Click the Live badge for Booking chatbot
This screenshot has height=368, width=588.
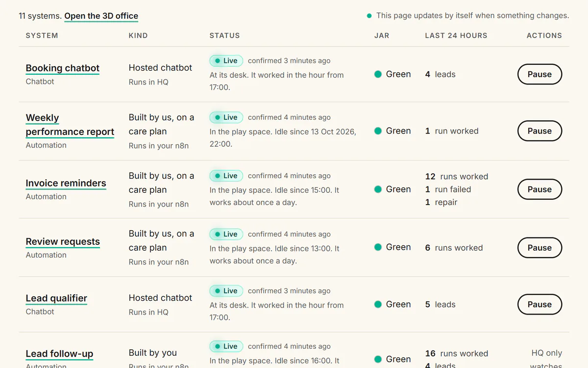tap(226, 61)
